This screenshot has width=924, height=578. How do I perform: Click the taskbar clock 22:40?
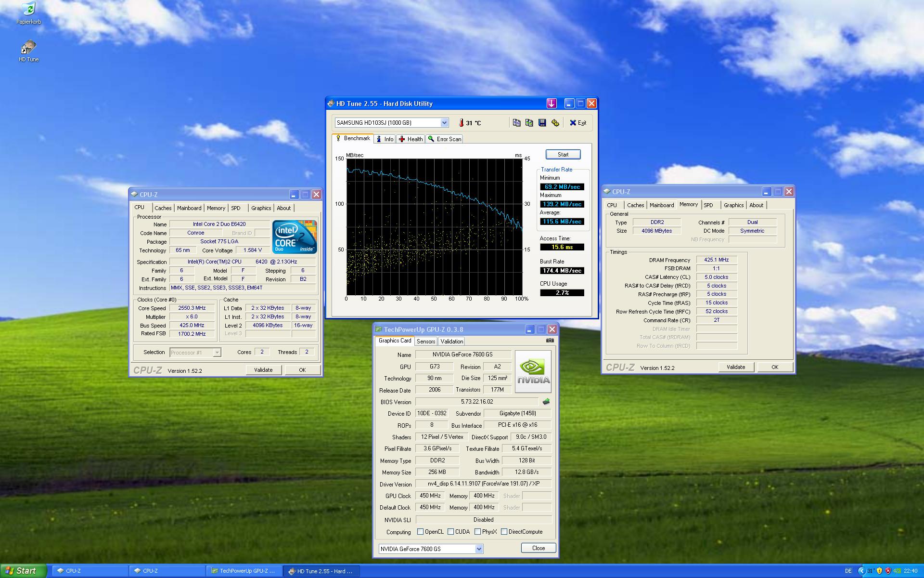911,571
